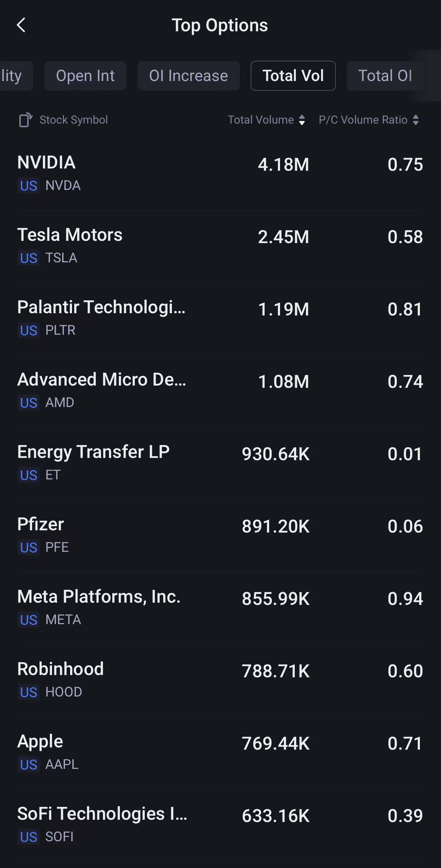This screenshot has width=441, height=868.
Task: Open the NVIDIA options row
Action: tap(220, 173)
